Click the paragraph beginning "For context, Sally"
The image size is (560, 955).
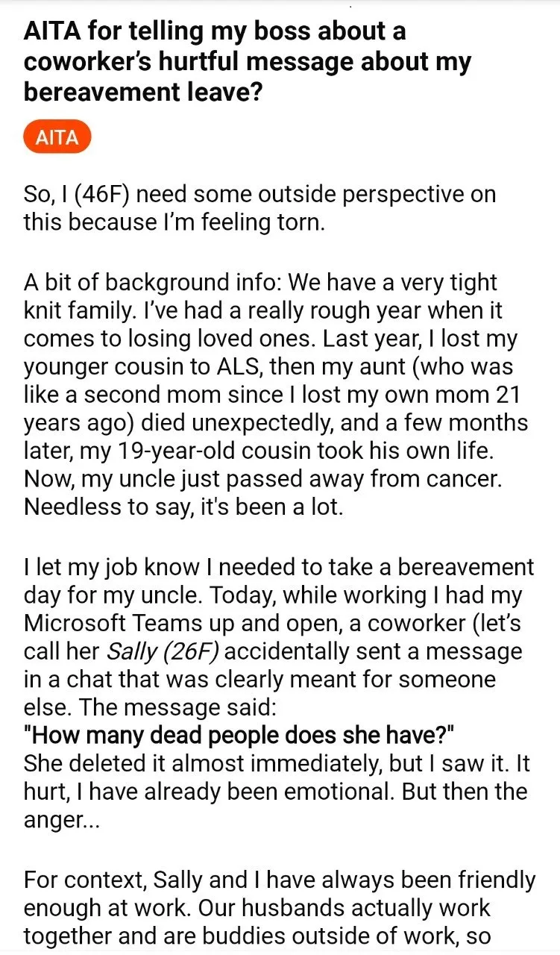[280, 908]
